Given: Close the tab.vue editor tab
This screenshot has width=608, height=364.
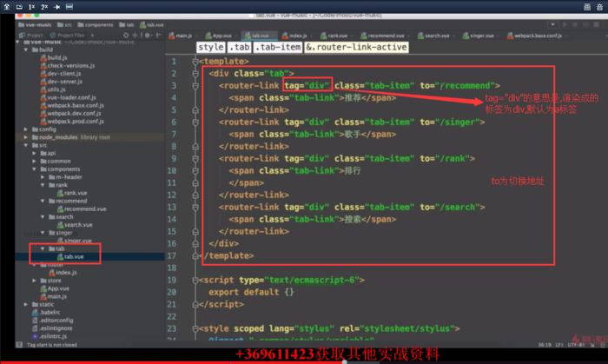Looking at the screenshot, I should [273, 36].
